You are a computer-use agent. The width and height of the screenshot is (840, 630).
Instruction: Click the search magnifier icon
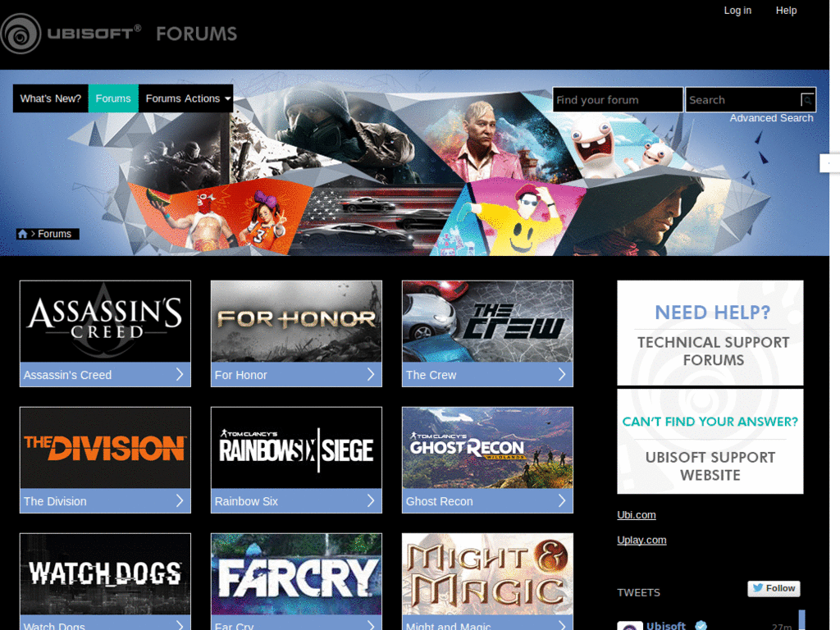807,100
